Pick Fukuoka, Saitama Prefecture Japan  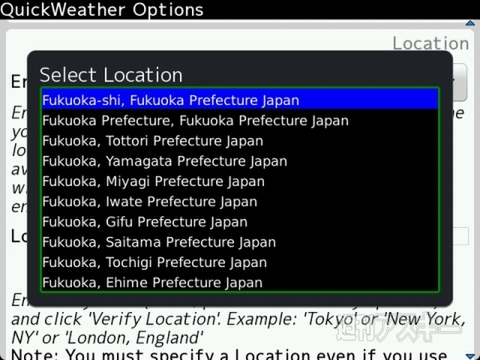240,242
